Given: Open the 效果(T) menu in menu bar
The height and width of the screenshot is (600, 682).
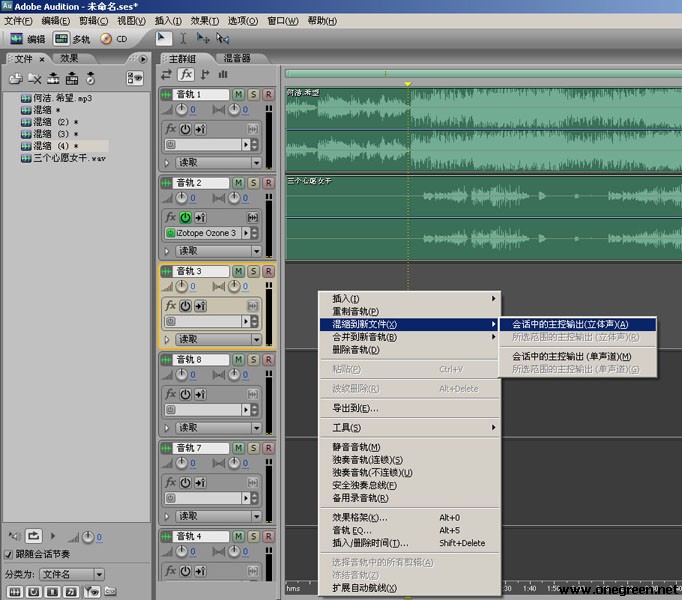Looking at the screenshot, I should [x=204, y=21].
